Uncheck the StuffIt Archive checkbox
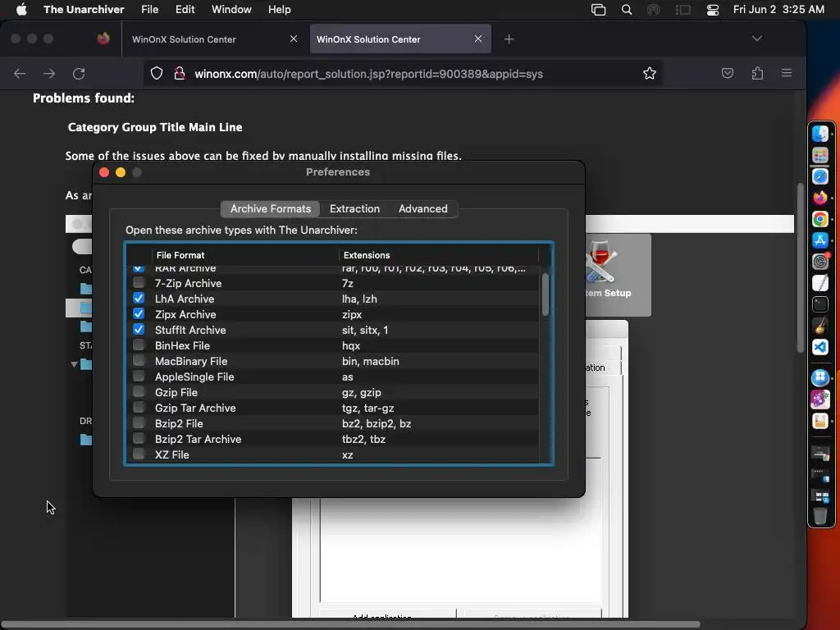 (139, 329)
